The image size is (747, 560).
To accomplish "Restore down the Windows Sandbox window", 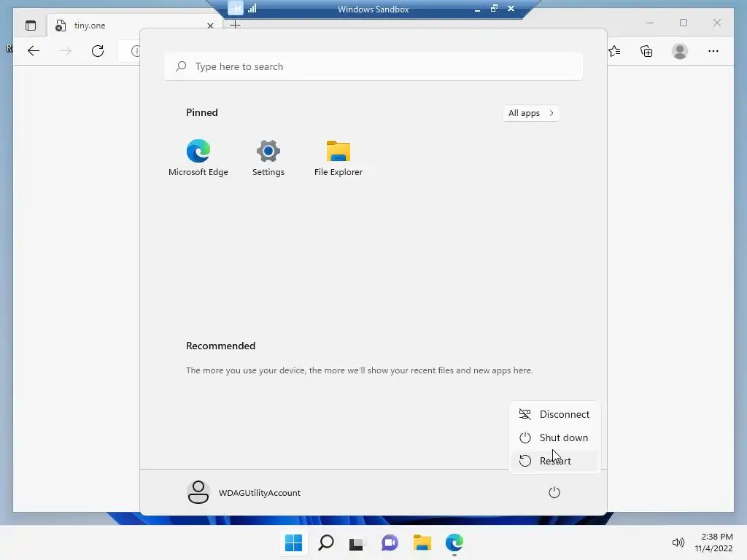I will click(494, 8).
